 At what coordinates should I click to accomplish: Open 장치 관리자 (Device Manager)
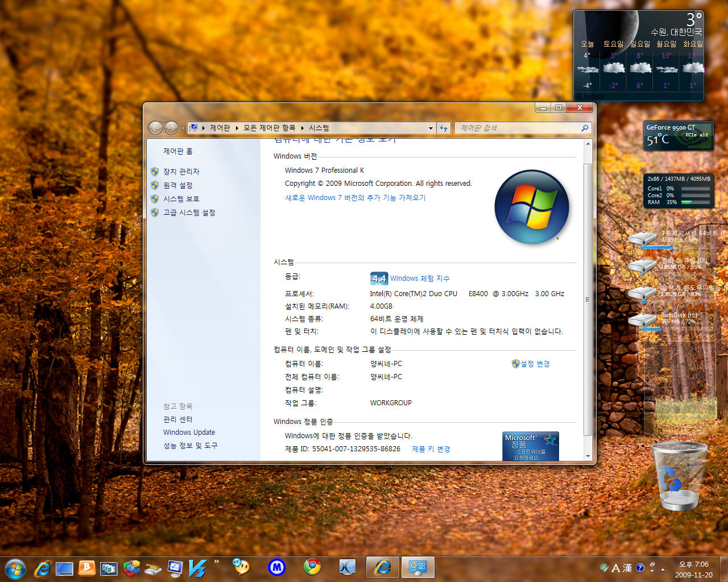181,172
